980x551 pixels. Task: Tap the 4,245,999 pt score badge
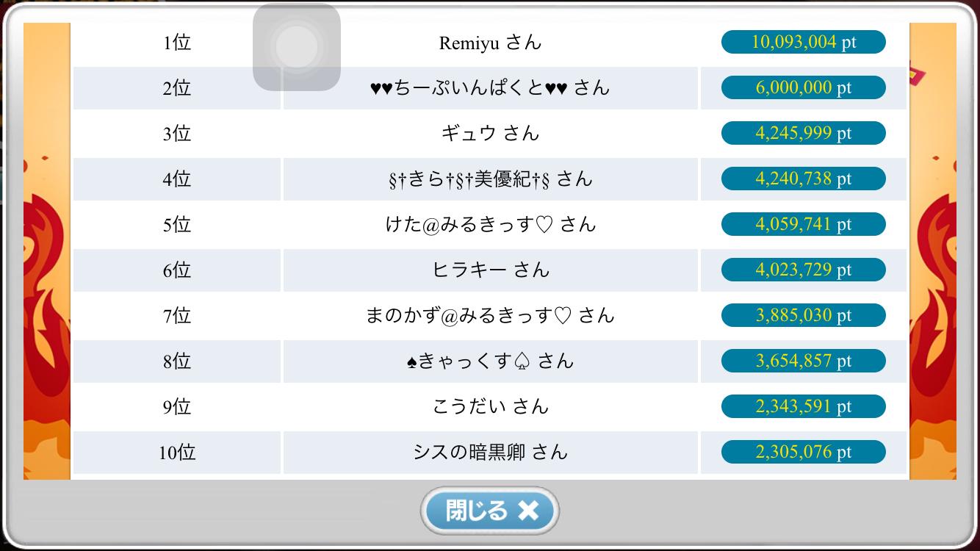tap(803, 133)
